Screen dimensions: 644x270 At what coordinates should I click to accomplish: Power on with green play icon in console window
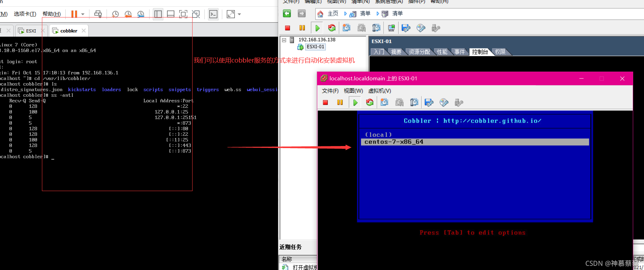click(355, 102)
